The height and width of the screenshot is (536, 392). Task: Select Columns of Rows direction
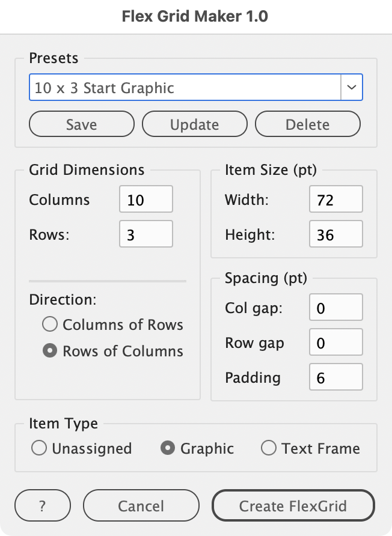point(51,325)
